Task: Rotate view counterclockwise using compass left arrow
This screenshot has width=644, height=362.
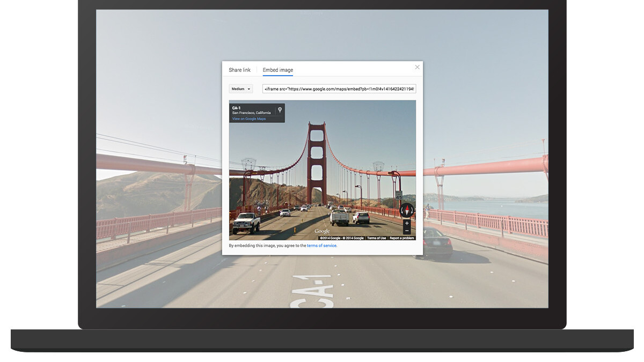Action: click(x=401, y=210)
